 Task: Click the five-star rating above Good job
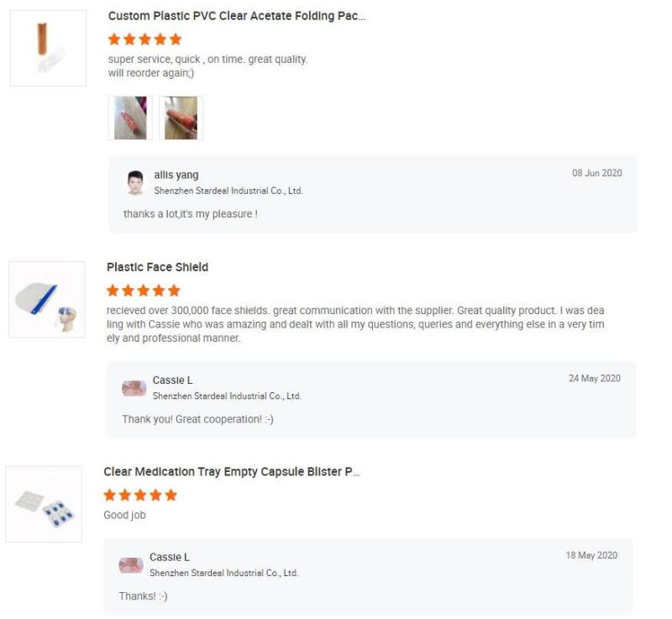(140, 496)
